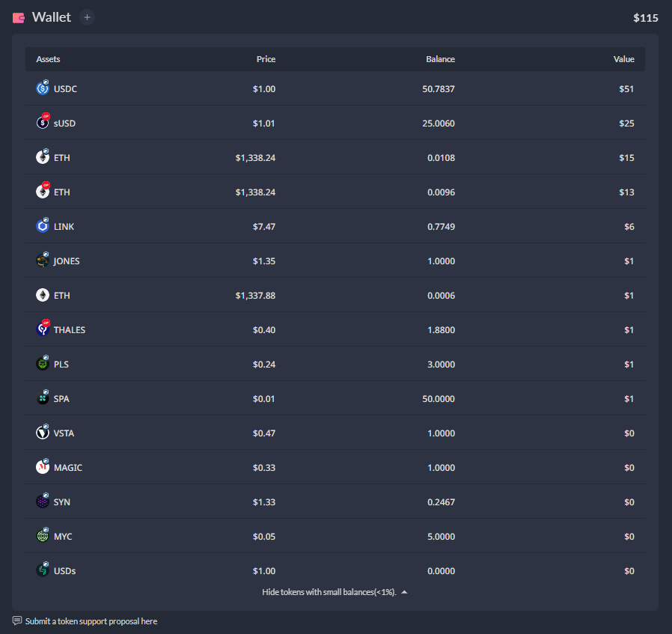
Task: Click the ETH icon priced $1,338.24 with 0.0108 balance
Action: 43,157
